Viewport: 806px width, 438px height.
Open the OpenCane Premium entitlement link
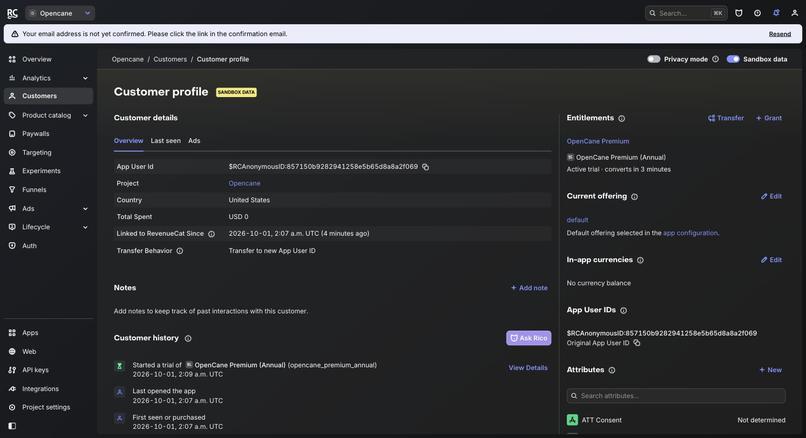point(598,141)
